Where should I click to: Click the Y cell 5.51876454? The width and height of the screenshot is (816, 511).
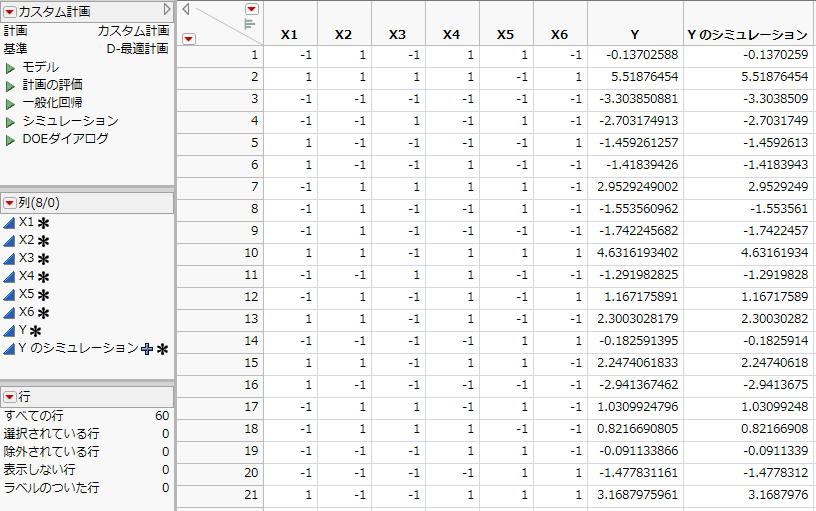tap(635, 77)
